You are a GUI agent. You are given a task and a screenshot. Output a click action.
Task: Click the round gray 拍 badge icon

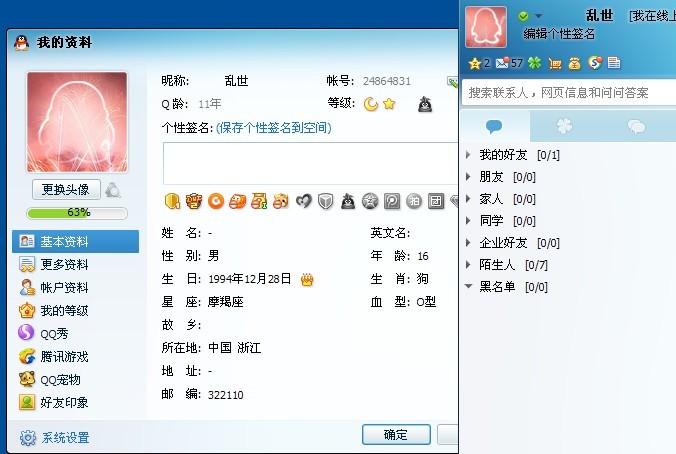(414, 201)
